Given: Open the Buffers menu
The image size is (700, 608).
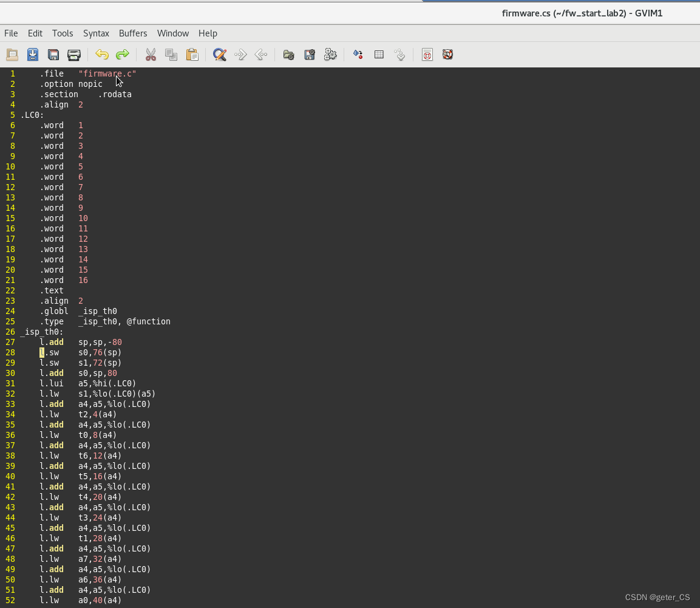Looking at the screenshot, I should (133, 33).
